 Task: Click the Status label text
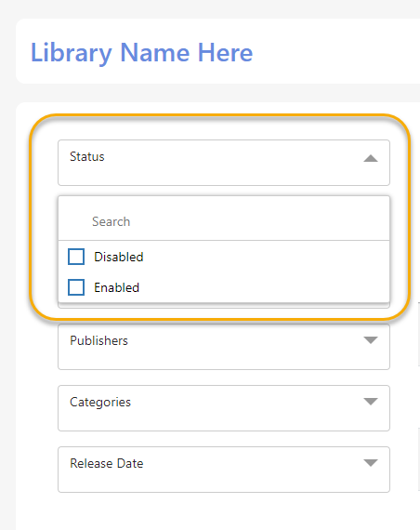click(x=86, y=157)
